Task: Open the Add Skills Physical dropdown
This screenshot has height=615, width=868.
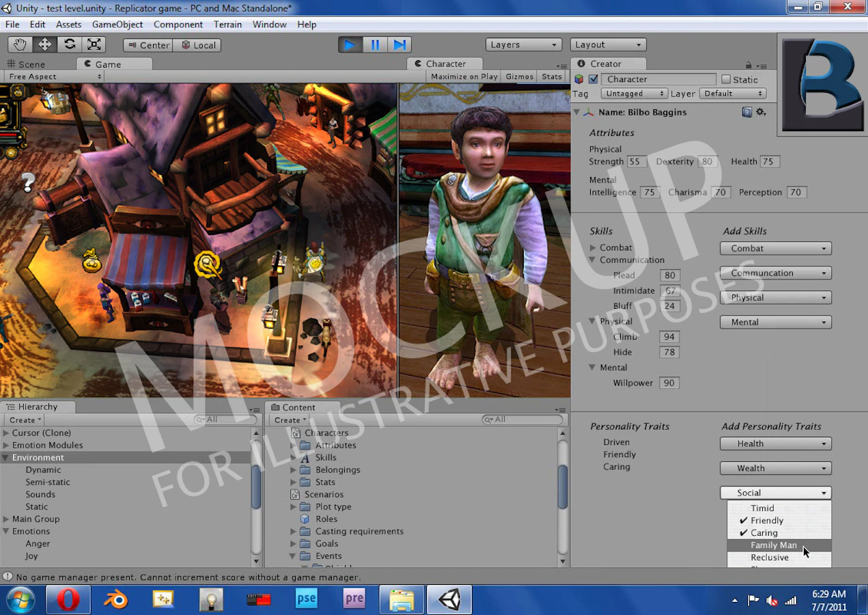Action: pos(775,298)
